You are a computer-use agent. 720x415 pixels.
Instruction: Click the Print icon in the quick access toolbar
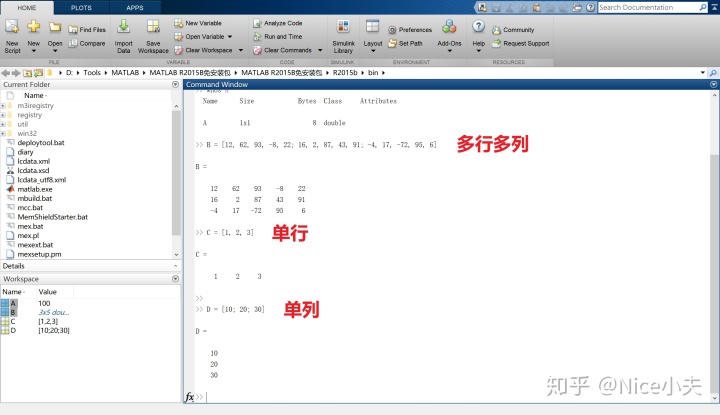click(577, 7)
